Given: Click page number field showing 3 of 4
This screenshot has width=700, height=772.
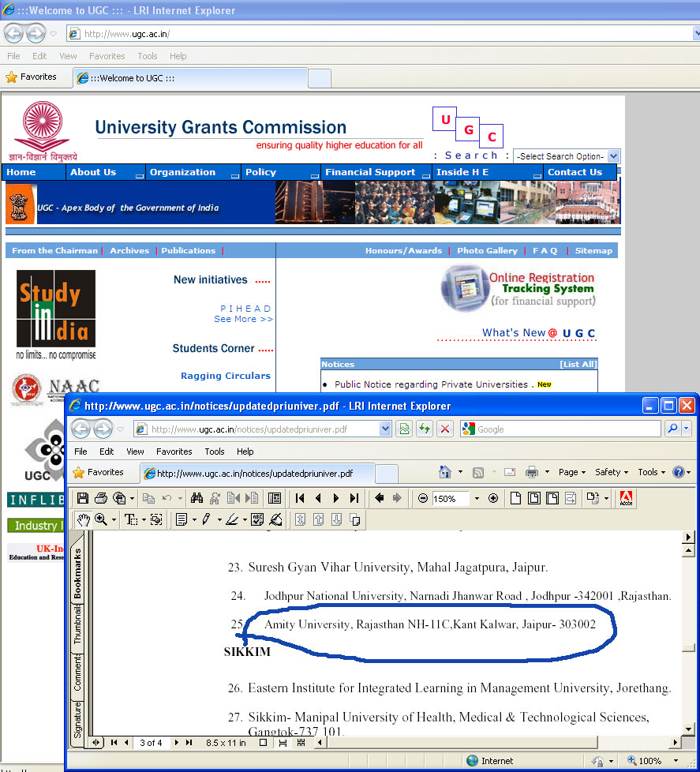Looking at the screenshot, I should click(151, 743).
